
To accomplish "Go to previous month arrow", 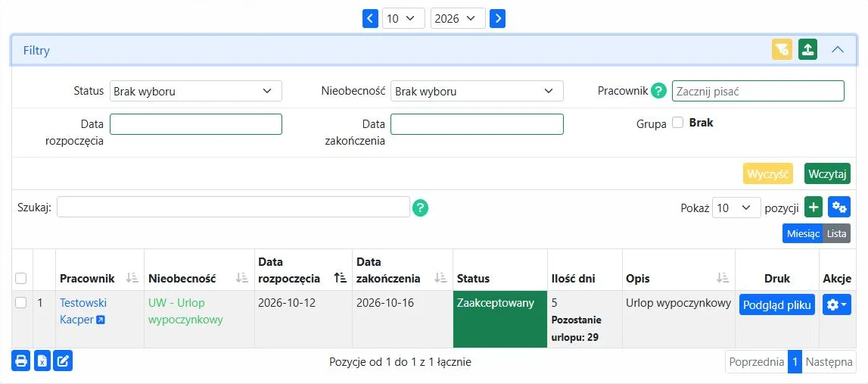I will tap(370, 18).
